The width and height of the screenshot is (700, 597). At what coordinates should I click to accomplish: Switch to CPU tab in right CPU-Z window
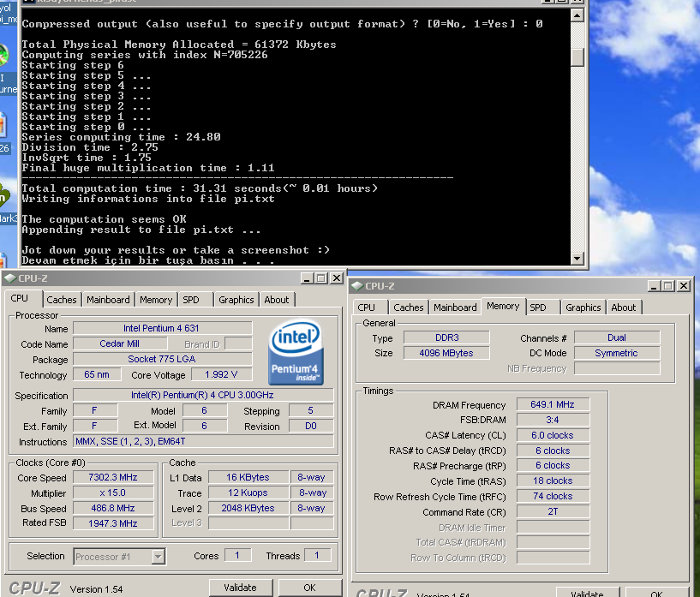click(x=366, y=307)
